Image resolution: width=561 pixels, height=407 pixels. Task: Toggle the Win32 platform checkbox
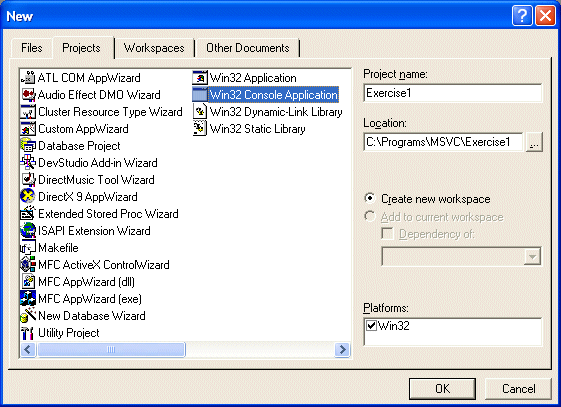click(371, 325)
